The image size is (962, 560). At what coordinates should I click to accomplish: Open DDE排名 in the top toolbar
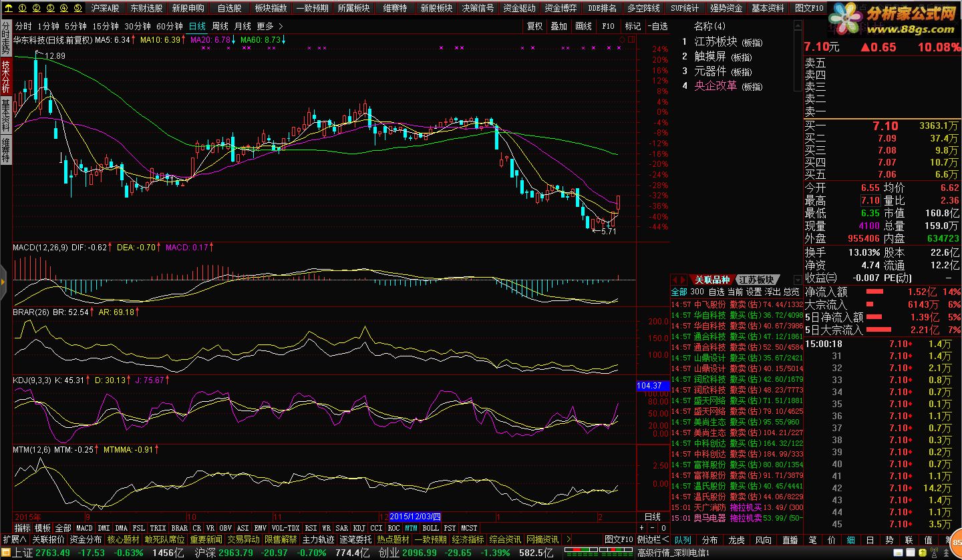(603, 8)
